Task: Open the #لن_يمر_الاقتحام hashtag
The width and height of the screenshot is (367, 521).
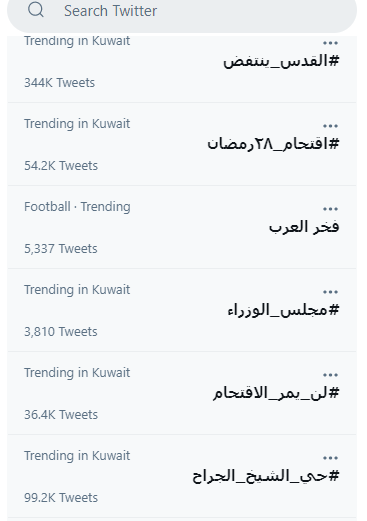Action: pos(276,393)
